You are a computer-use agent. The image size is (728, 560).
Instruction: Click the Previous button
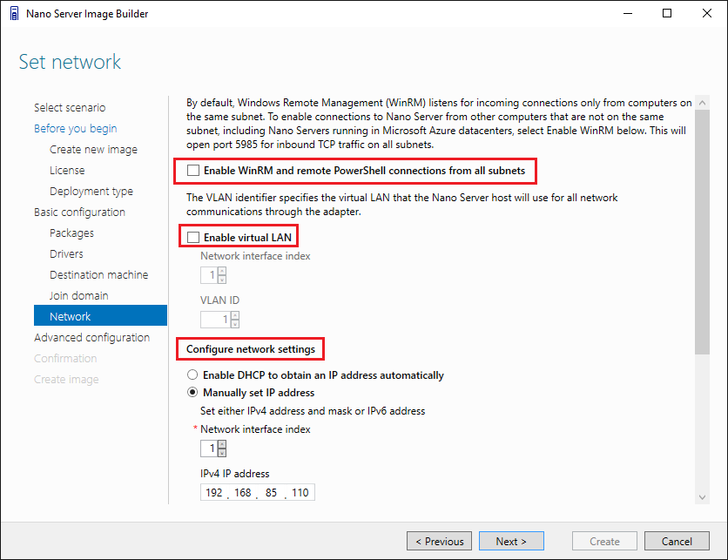coord(439,541)
